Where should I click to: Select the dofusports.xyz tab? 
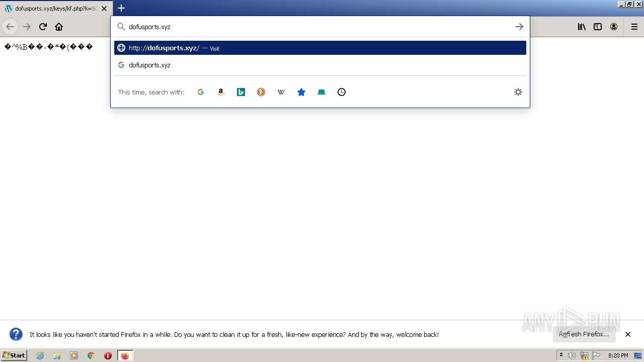click(55, 9)
